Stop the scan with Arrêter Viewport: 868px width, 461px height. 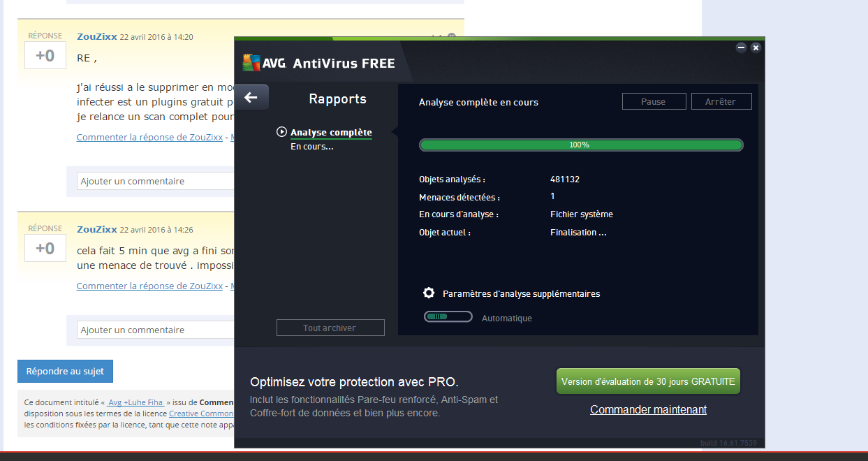coord(721,101)
